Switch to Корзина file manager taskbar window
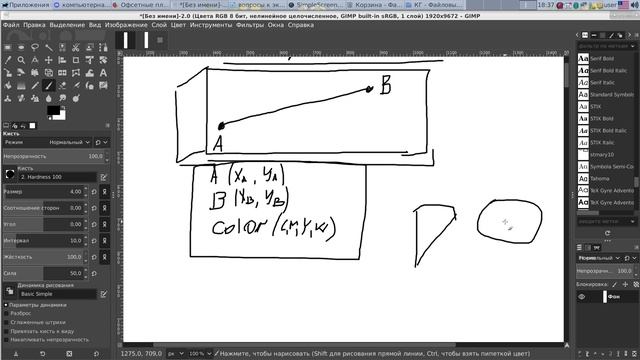 (374, 5)
